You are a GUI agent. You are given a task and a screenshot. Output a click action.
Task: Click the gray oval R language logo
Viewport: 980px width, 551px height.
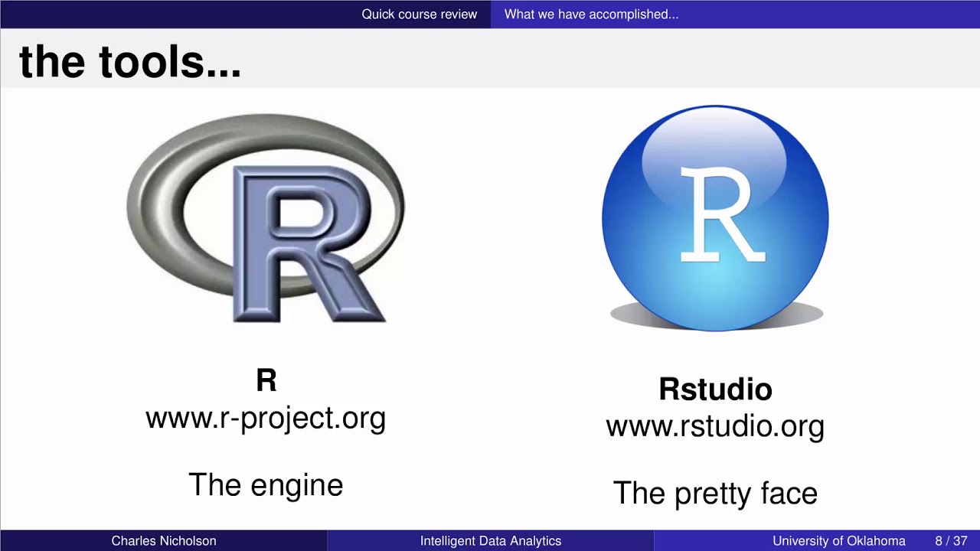(266, 218)
